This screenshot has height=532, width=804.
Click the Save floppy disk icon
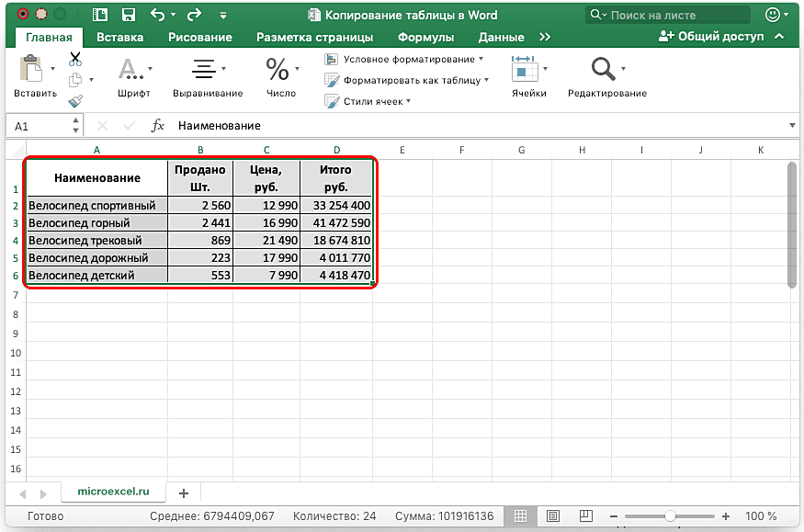(129, 15)
